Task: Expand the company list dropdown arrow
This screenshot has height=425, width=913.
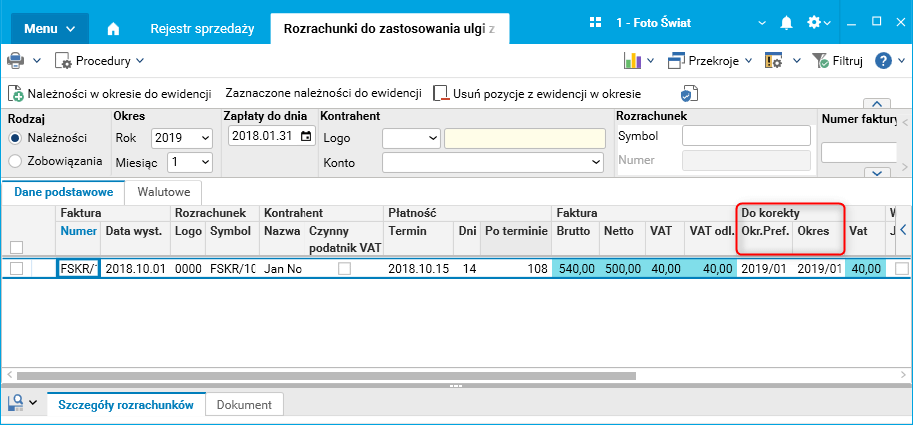Action: (762, 23)
